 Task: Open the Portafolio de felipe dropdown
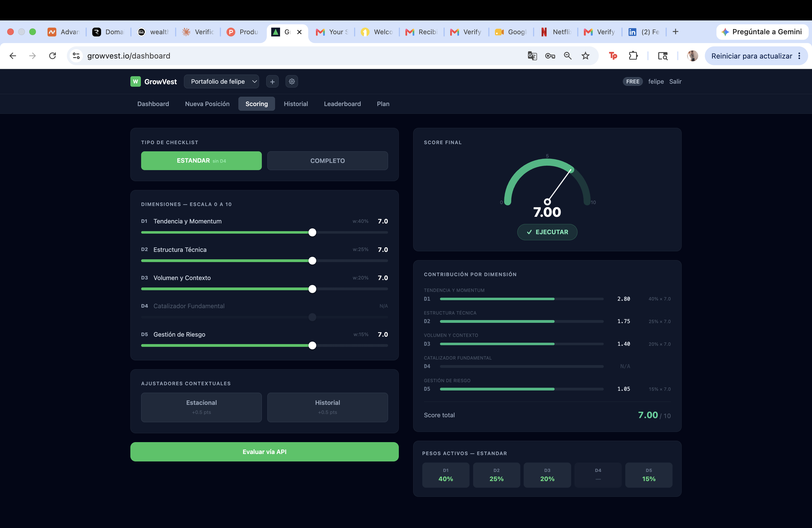pos(222,81)
